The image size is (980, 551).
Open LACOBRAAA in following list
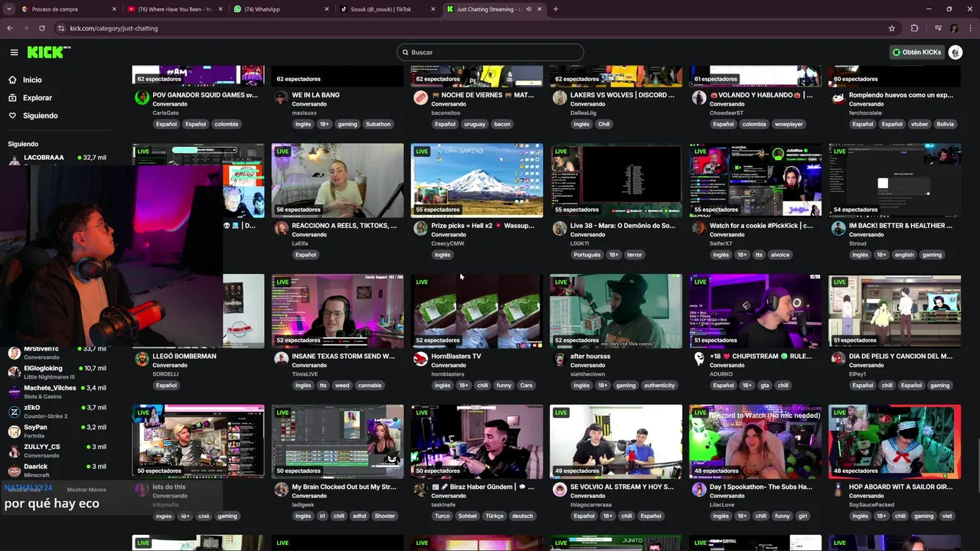pyautogui.click(x=57, y=158)
